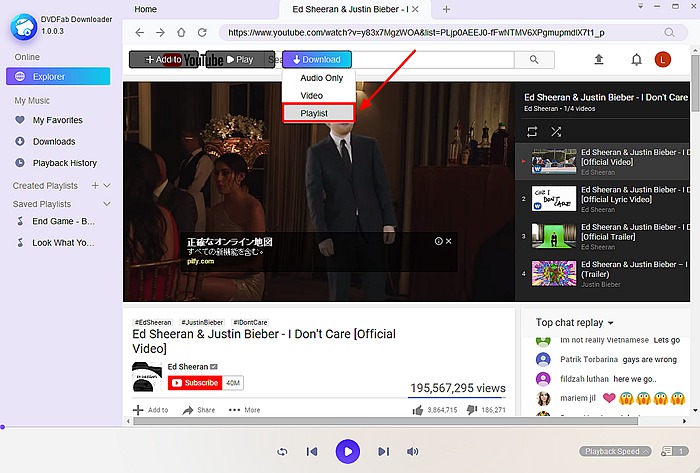
Task: Mute the player volume
Action: pyautogui.click(x=412, y=452)
